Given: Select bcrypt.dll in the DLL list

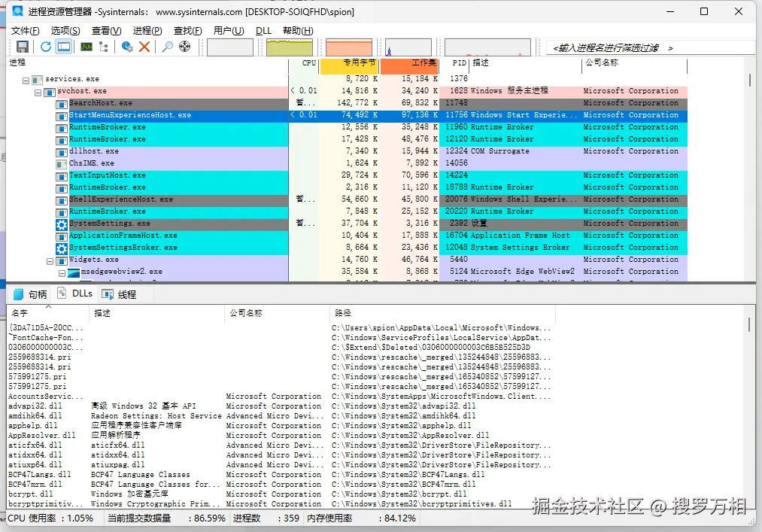Looking at the screenshot, I should pos(281,494).
